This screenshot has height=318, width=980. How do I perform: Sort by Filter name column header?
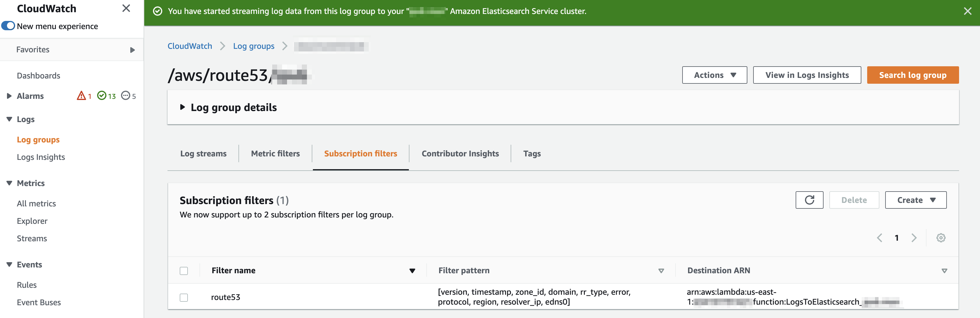(233, 270)
